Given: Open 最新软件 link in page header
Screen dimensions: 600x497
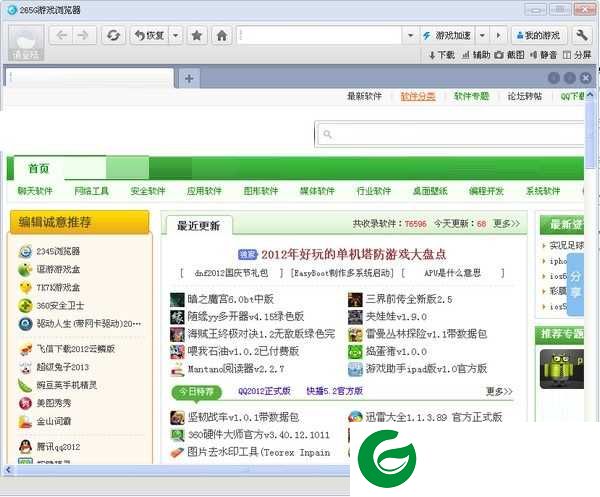Looking at the screenshot, I should click(364, 96).
